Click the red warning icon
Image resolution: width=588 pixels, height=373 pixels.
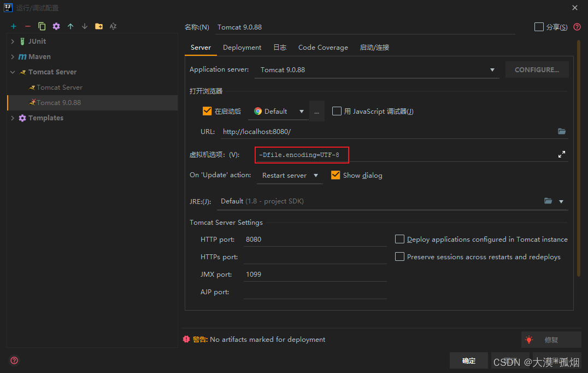point(186,339)
